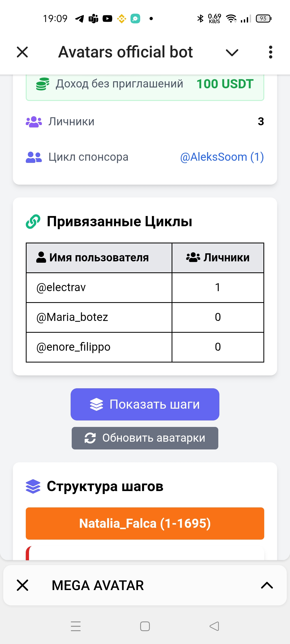
Task: Tap the Цикл спонсора people icon
Action: 34,157
